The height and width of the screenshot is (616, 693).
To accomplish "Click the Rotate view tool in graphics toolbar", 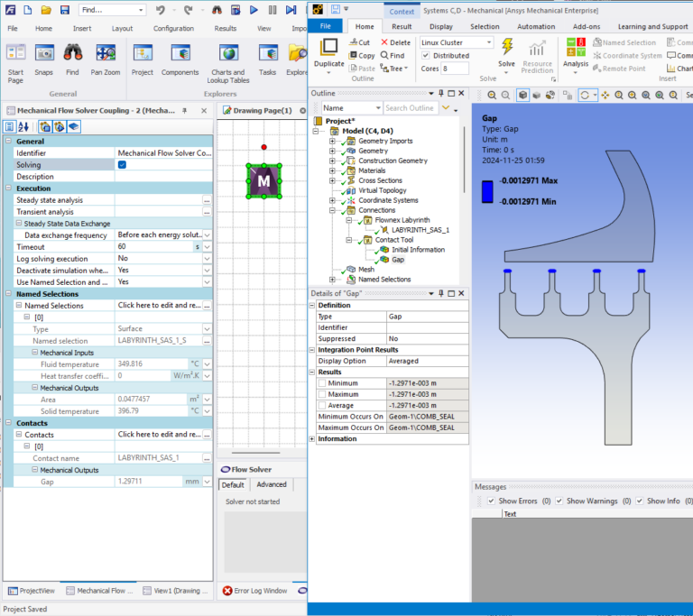I will tap(585, 95).
